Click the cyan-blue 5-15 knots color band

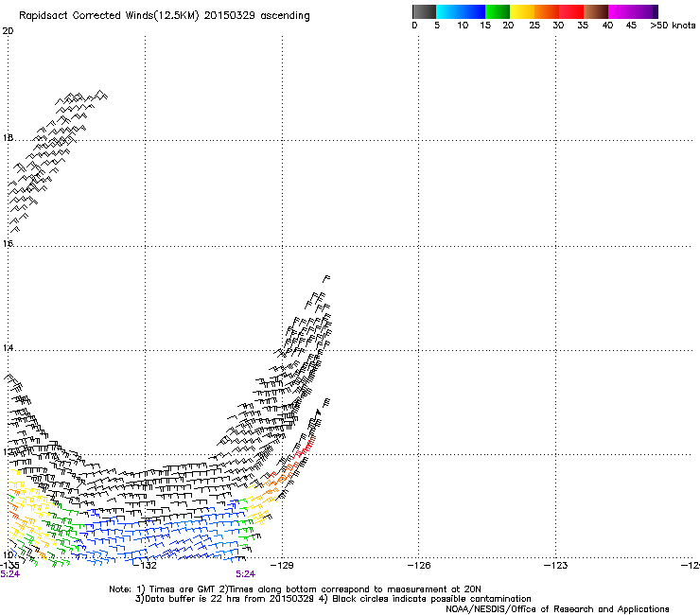(x=461, y=11)
